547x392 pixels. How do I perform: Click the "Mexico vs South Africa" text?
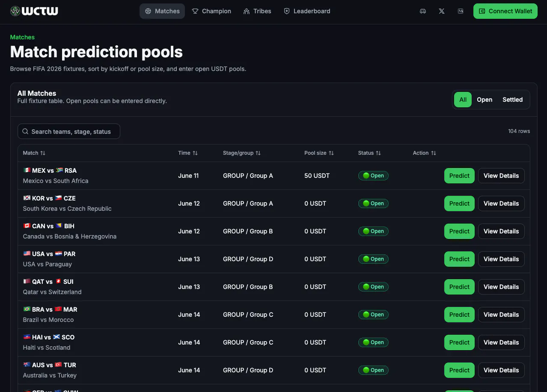pyautogui.click(x=56, y=181)
